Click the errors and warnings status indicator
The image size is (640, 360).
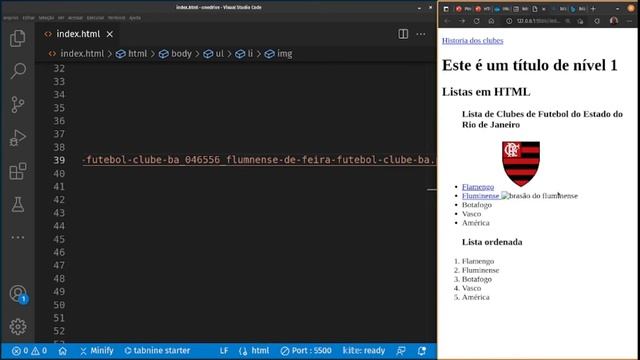coord(29,351)
